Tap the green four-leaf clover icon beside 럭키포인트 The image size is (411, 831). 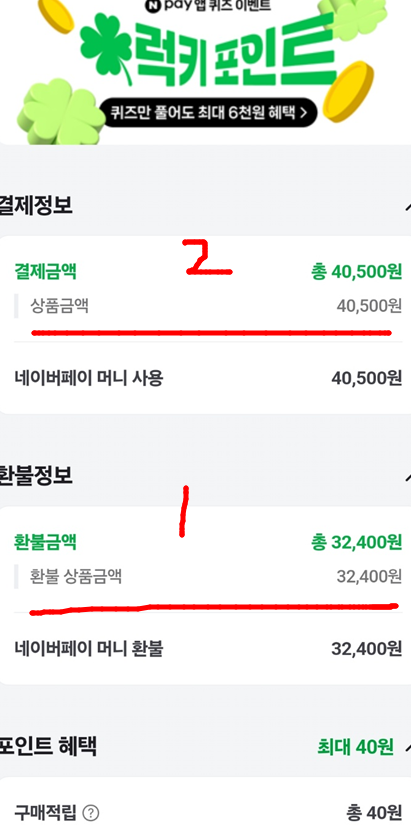pos(106,49)
